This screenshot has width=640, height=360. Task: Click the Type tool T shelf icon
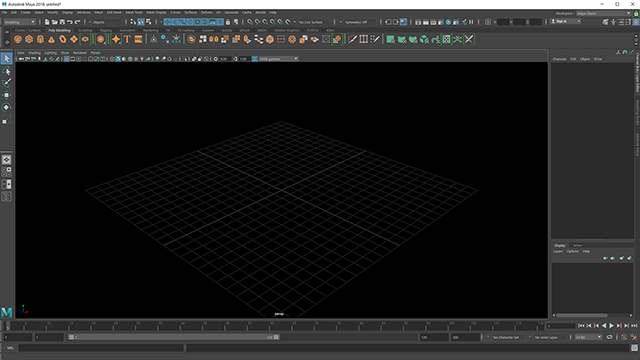127,39
